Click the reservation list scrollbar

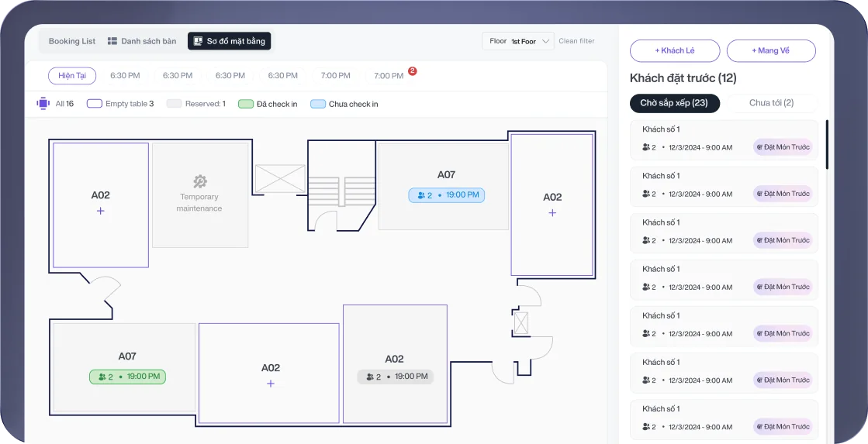tap(827, 144)
